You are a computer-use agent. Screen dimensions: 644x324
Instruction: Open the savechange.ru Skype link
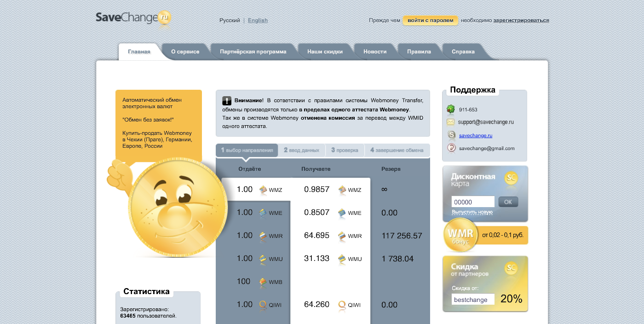click(x=476, y=135)
